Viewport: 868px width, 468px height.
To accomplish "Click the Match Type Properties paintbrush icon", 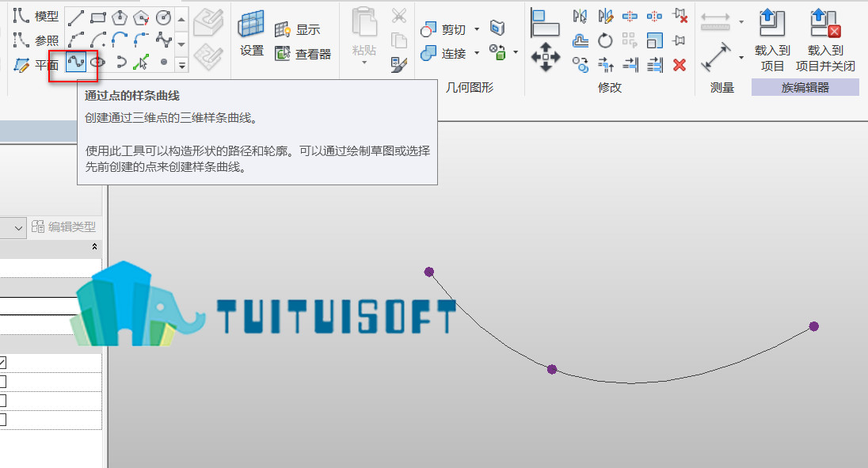I will click(x=398, y=65).
